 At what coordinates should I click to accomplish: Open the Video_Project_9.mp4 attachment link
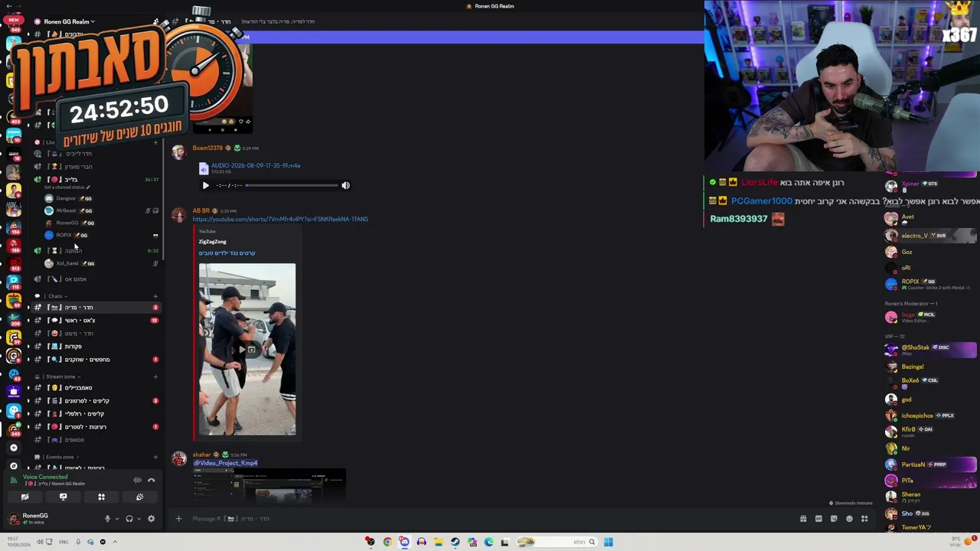pyautogui.click(x=227, y=463)
